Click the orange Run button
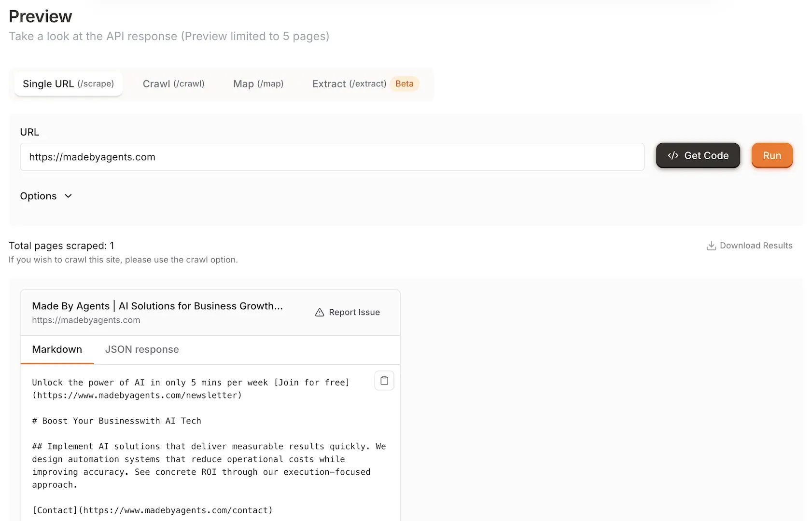This screenshot has height=521, width=812. (772, 155)
